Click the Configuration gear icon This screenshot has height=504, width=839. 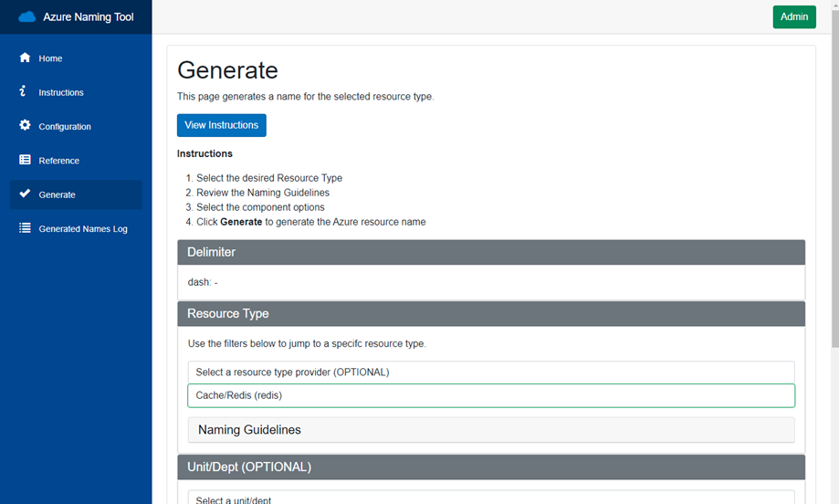(x=25, y=125)
